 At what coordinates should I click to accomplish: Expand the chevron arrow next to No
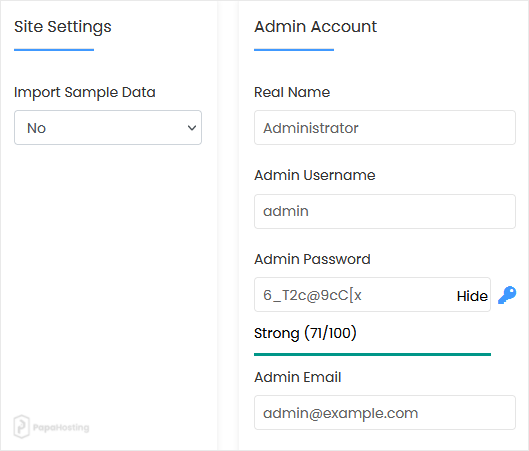[x=192, y=128]
